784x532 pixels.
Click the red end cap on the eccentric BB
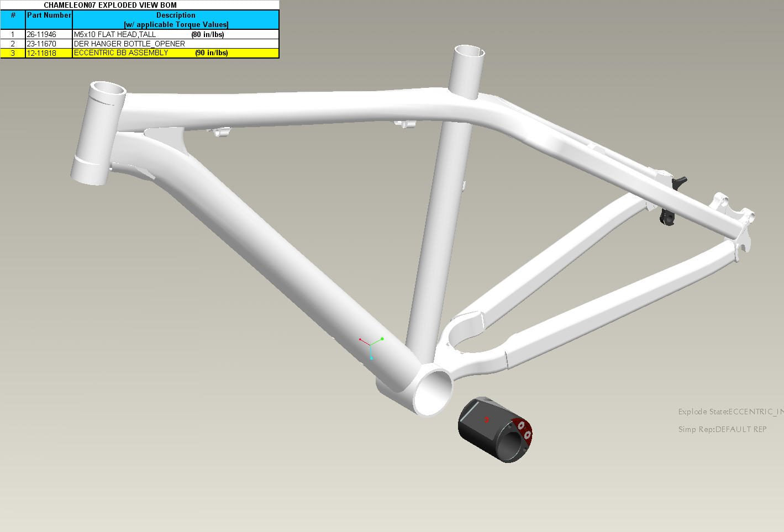[523, 430]
